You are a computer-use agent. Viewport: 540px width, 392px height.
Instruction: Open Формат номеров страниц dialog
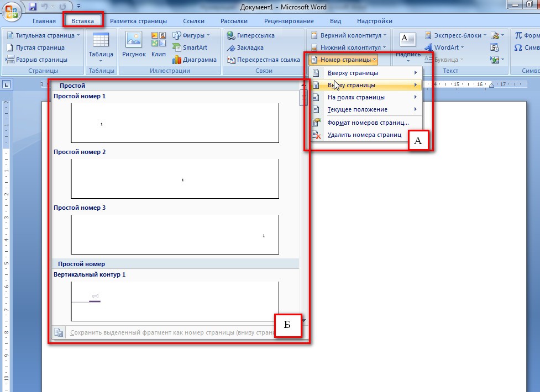[x=365, y=123]
